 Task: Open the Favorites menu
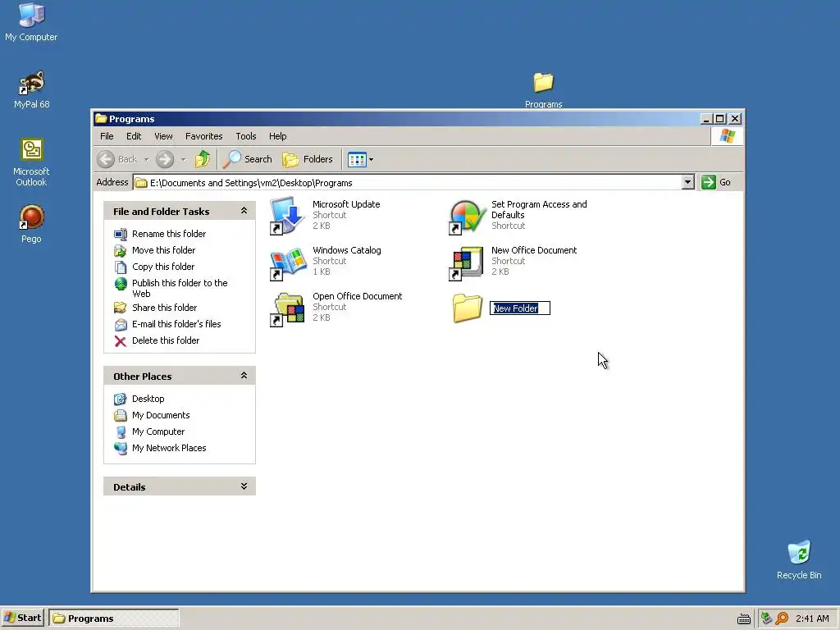coord(203,136)
